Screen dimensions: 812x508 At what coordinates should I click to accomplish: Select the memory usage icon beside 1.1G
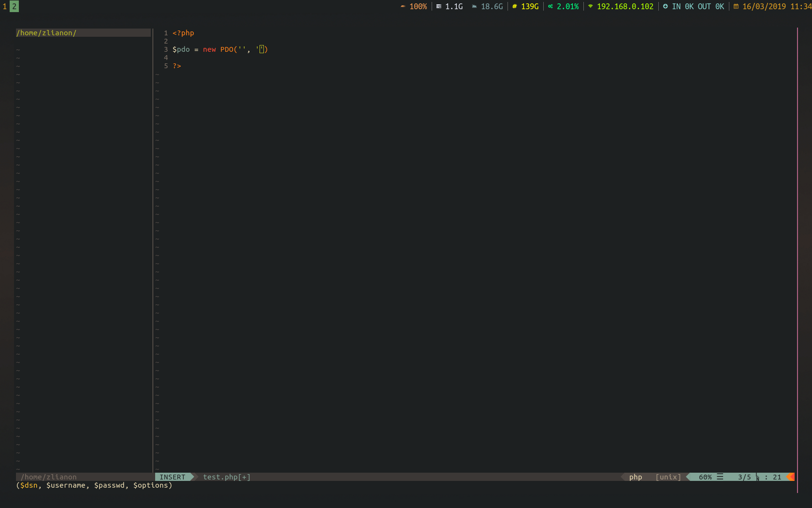pos(438,6)
